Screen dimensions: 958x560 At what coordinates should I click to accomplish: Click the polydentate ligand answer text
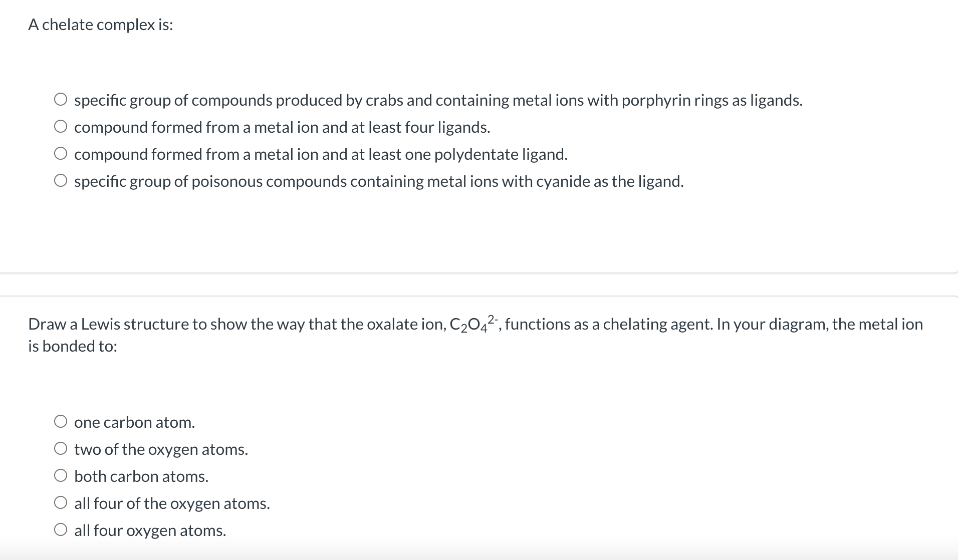[321, 154]
